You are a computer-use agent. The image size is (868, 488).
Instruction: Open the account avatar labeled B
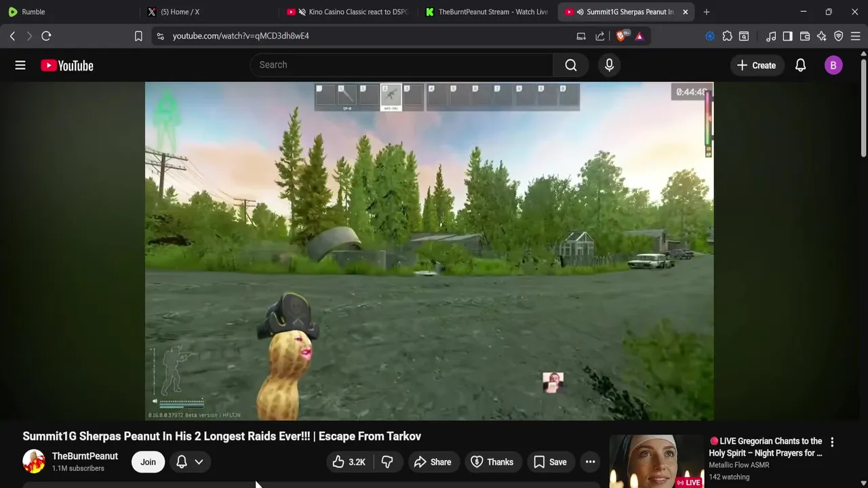coord(833,65)
